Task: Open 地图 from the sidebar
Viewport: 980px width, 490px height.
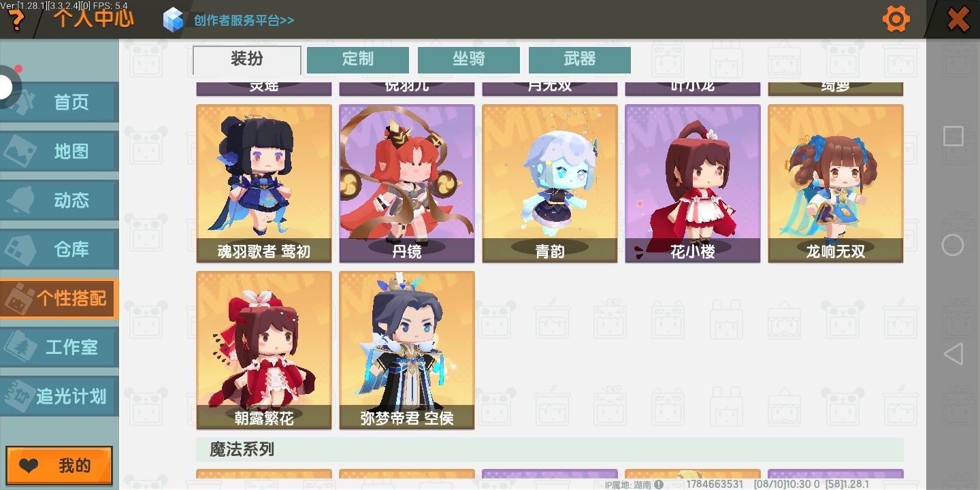Action: tap(59, 151)
